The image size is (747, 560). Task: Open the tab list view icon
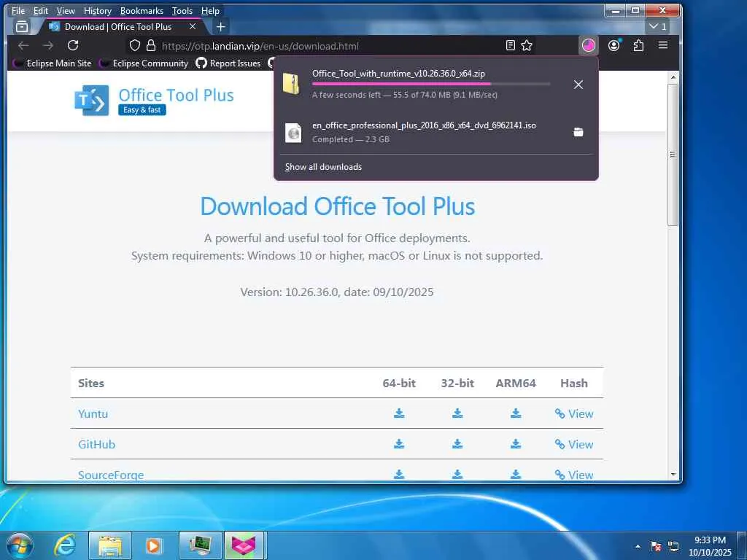click(x=22, y=27)
